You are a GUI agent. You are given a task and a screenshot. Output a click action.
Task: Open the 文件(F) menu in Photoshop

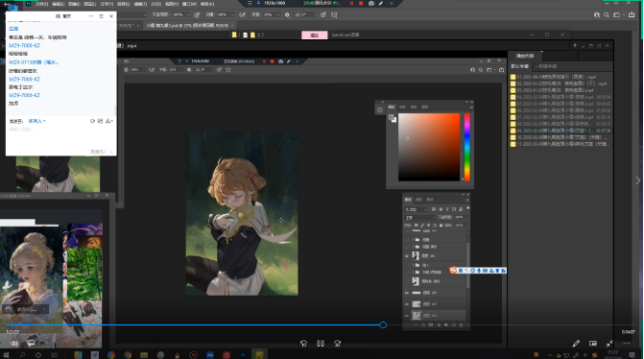tap(41, 4)
